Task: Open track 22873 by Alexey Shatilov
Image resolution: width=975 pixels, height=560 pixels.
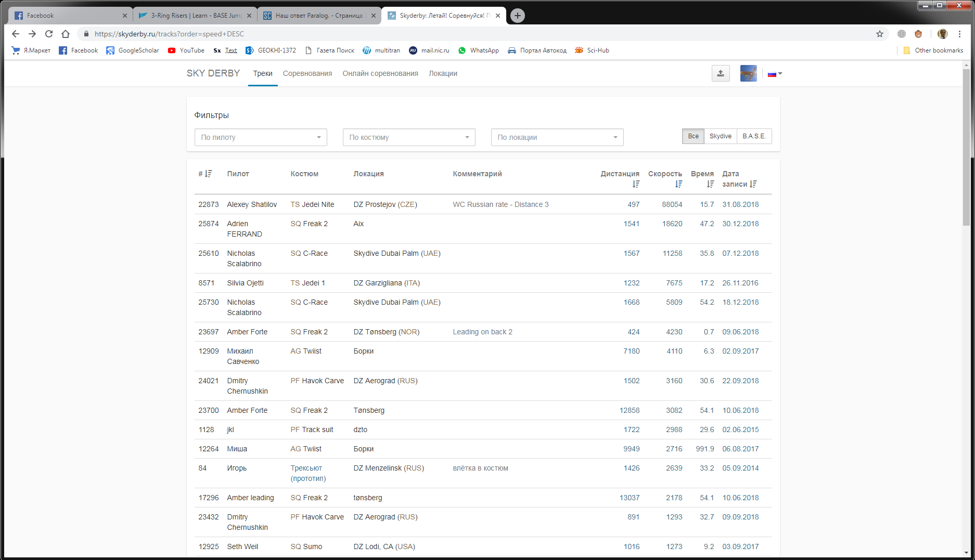Action: click(x=483, y=204)
